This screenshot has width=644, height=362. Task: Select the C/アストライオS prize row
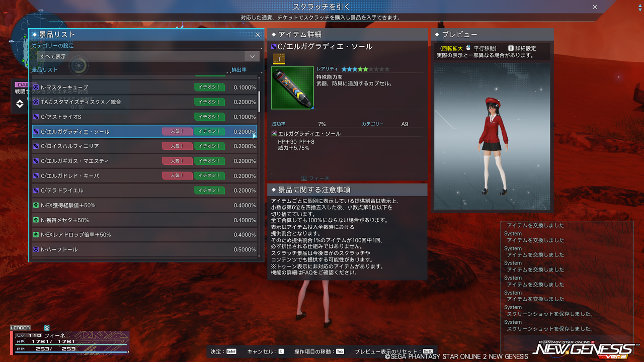(x=144, y=117)
